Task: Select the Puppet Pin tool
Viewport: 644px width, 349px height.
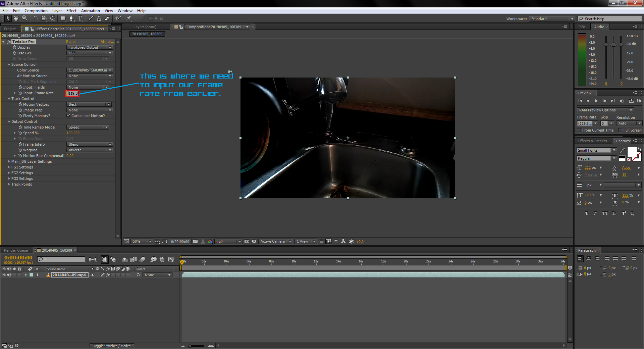Action: coord(129,18)
